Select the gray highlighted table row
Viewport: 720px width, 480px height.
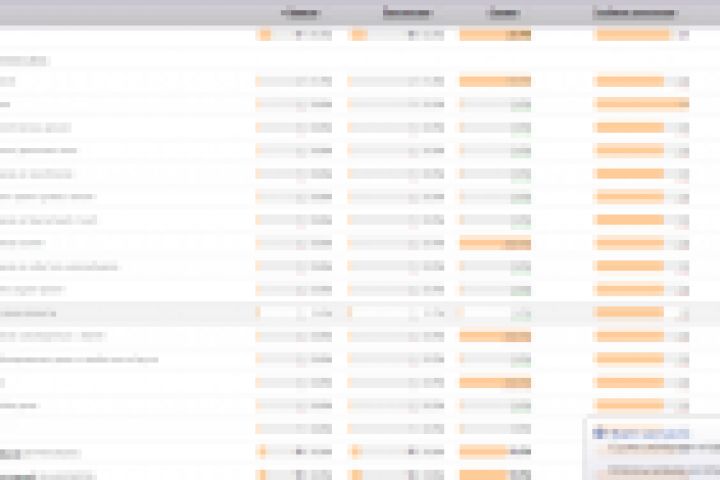pyautogui.click(x=360, y=313)
